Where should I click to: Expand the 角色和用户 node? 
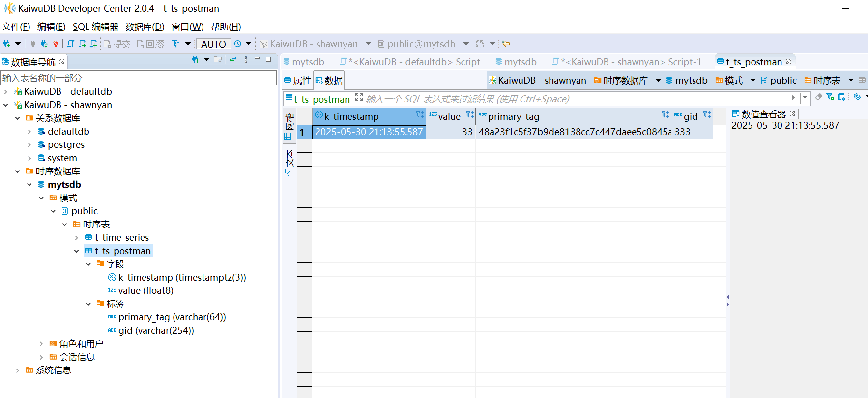point(41,343)
